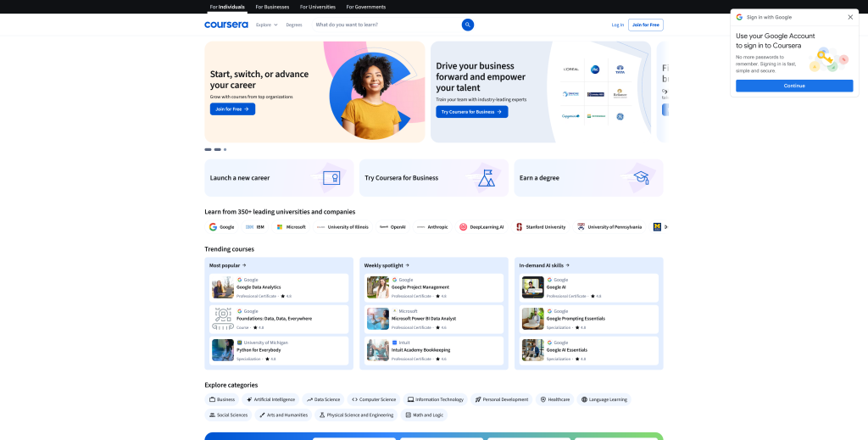Switch to the For Universities tab

point(318,7)
